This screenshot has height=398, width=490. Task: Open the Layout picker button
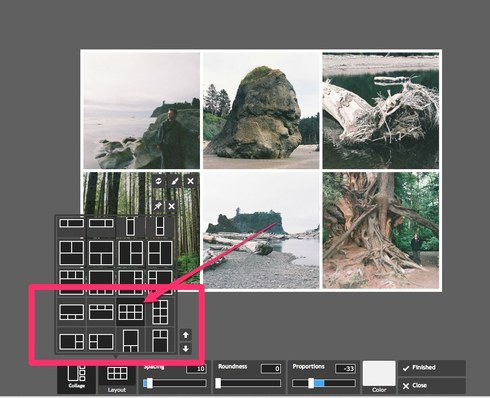pos(117,378)
